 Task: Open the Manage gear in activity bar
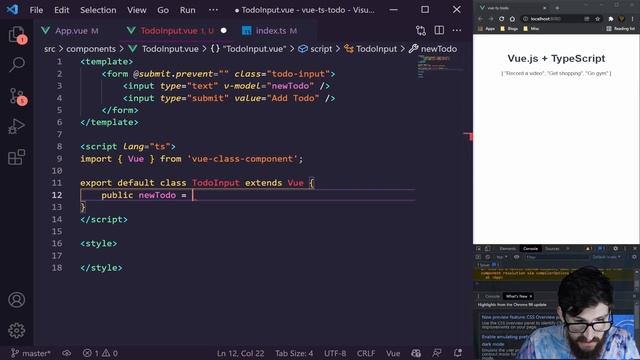tap(16, 330)
